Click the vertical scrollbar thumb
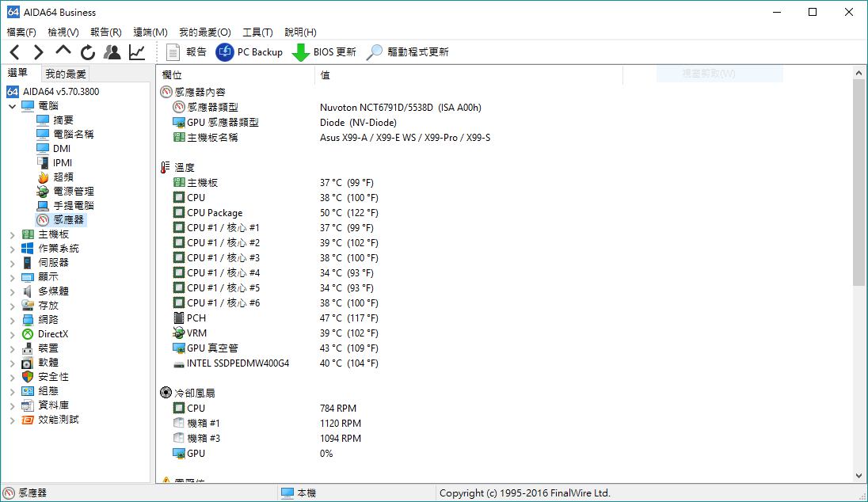The image size is (868, 502). [858, 183]
